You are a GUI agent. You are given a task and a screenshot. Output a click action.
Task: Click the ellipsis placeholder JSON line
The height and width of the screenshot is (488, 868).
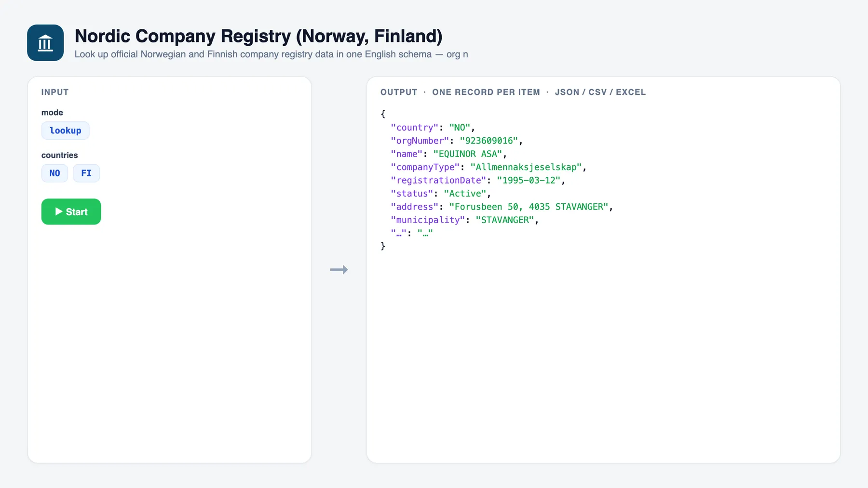click(x=412, y=233)
